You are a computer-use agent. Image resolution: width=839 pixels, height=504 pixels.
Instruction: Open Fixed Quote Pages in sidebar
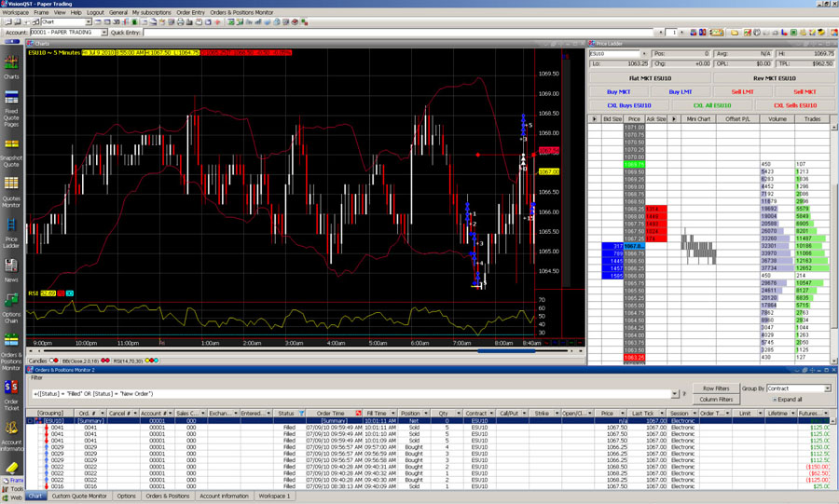click(11, 109)
